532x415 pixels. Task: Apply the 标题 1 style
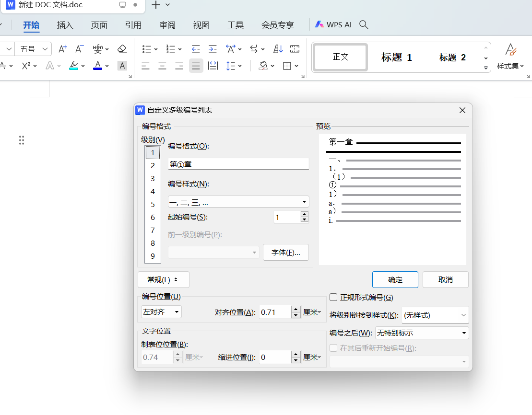[x=396, y=57]
